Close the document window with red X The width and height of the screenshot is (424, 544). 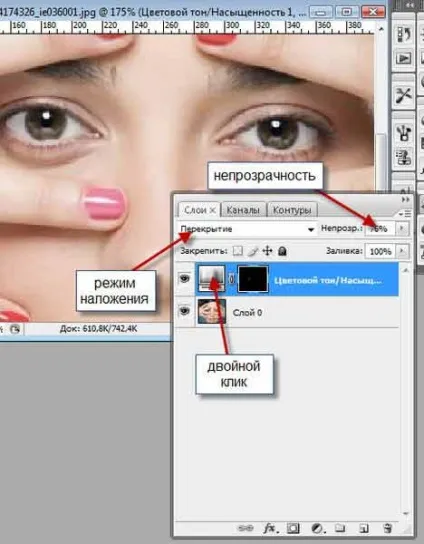pyautogui.click(x=373, y=12)
